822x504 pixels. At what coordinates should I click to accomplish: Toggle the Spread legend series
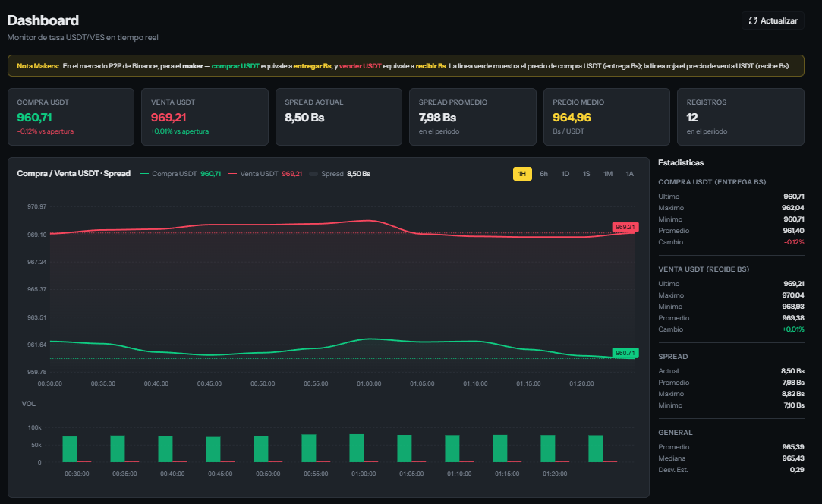click(x=340, y=174)
